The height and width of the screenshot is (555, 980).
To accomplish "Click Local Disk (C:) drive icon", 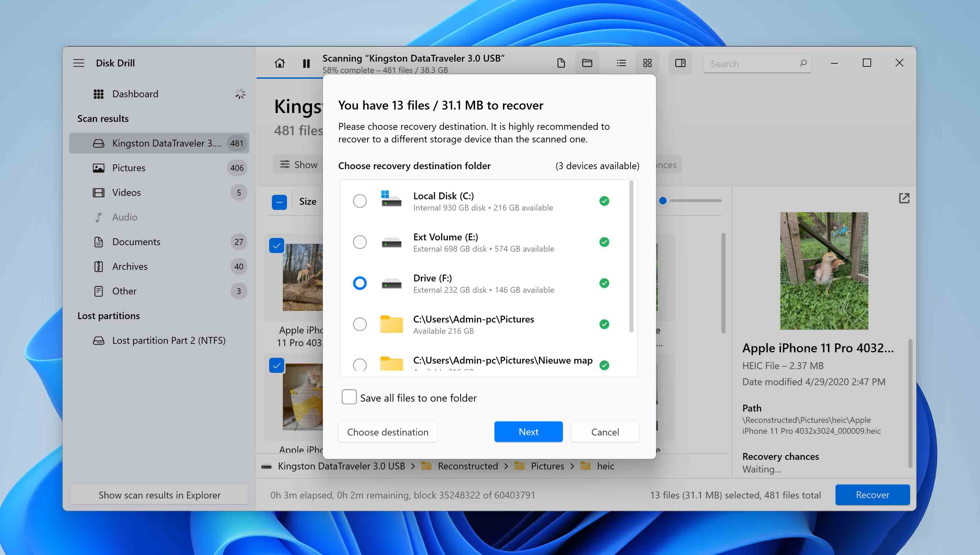I will tap(391, 199).
